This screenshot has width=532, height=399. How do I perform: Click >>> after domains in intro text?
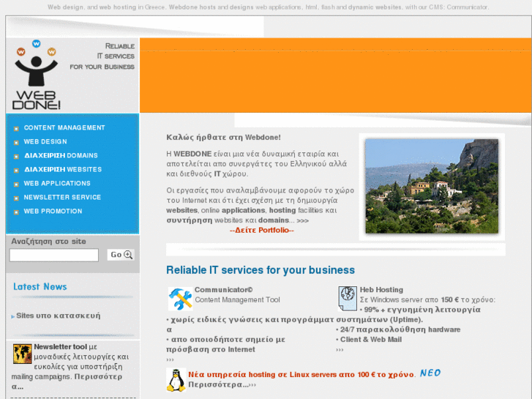tap(303, 220)
